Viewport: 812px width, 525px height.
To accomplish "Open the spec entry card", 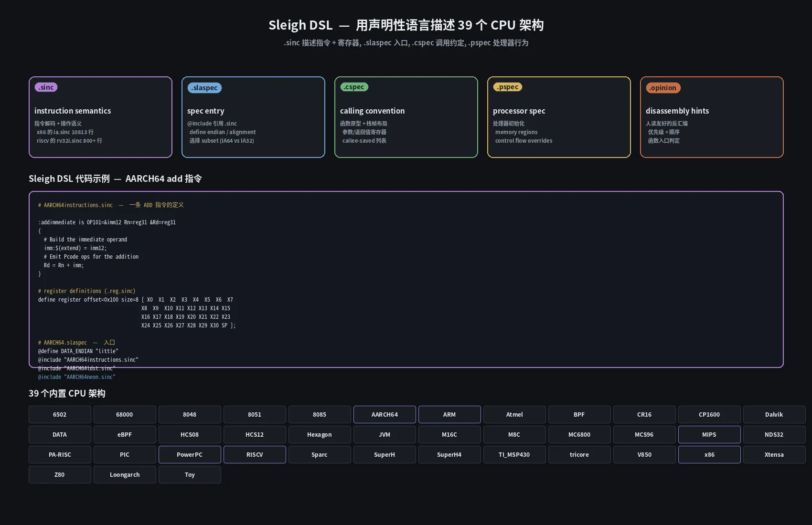I will pyautogui.click(x=253, y=117).
